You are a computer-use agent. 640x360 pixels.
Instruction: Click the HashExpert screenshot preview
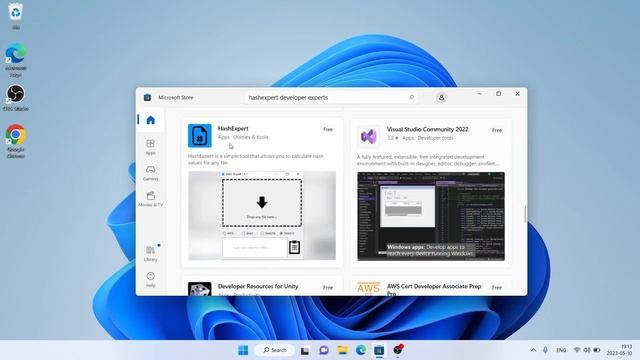262,216
